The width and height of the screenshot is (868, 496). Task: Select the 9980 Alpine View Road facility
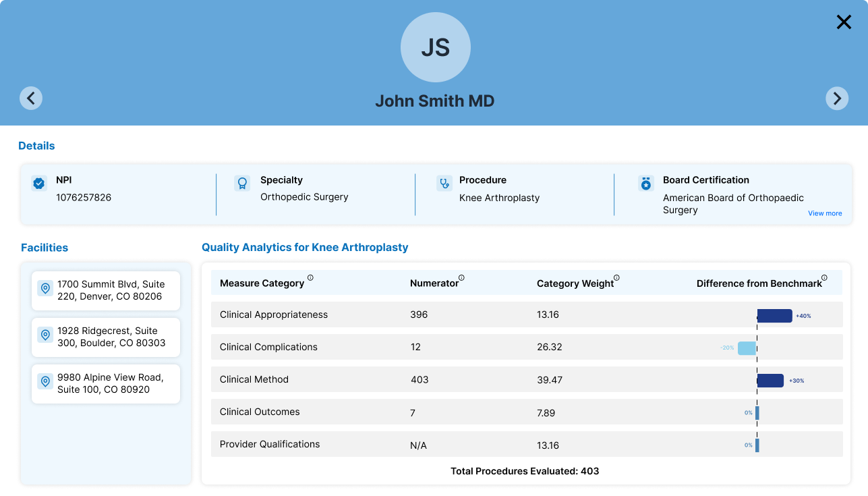(x=106, y=383)
